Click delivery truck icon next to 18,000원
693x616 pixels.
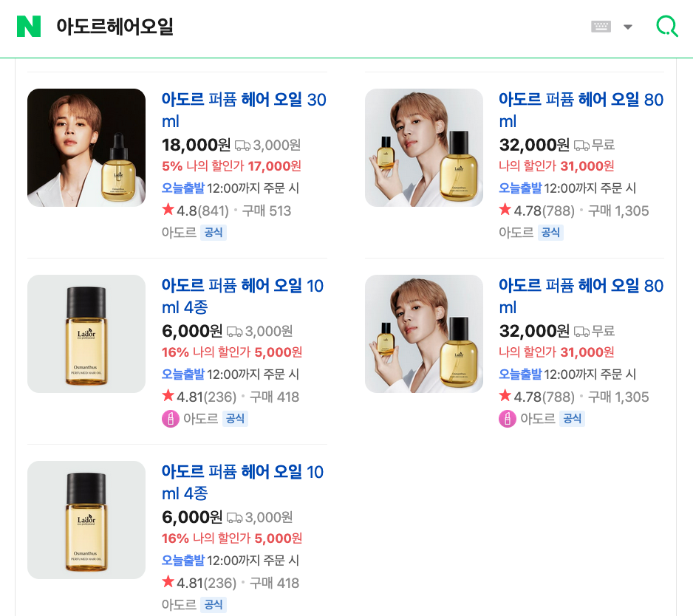(242, 145)
